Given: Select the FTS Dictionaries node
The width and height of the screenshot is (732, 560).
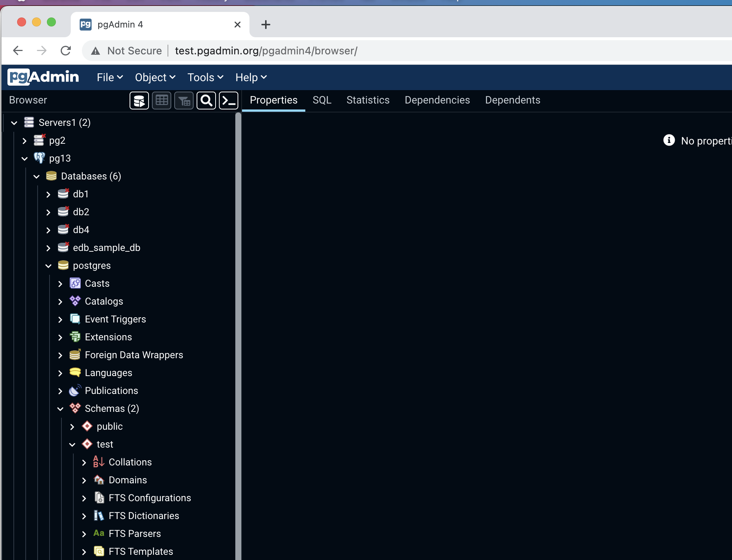Looking at the screenshot, I should (144, 516).
